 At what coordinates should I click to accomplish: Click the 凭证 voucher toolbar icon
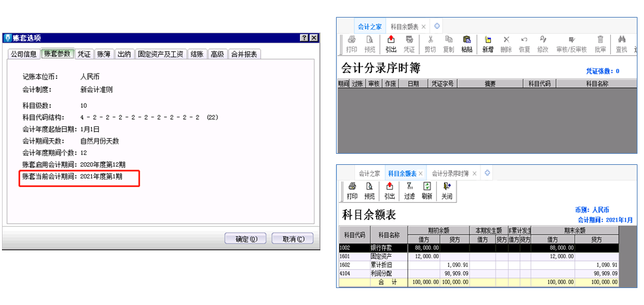pyautogui.click(x=409, y=40)
